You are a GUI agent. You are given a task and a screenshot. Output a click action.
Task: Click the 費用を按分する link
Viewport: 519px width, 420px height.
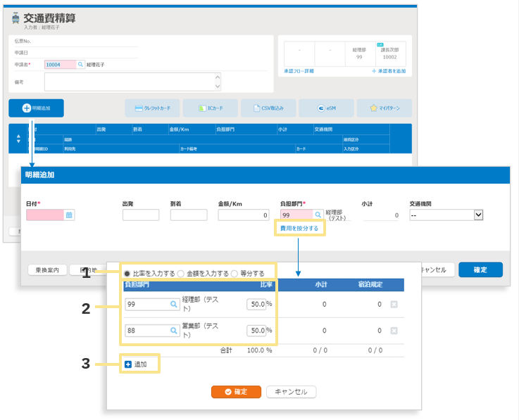pos(299,228)
